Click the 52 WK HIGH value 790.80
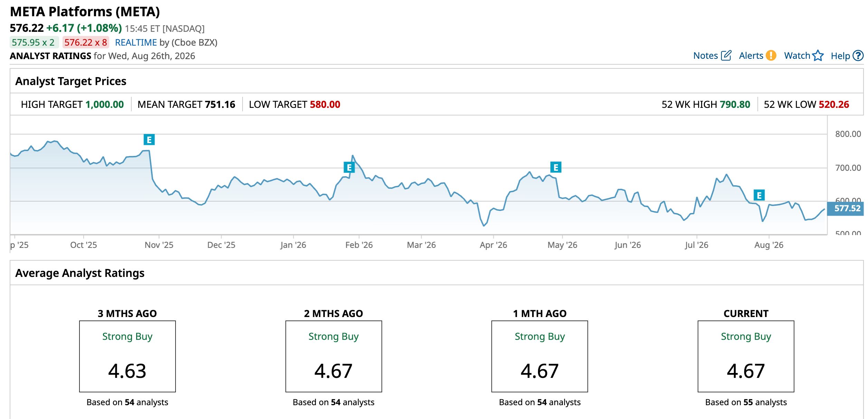868x419 pixels. pyautogui.click(x=735, y=104)
